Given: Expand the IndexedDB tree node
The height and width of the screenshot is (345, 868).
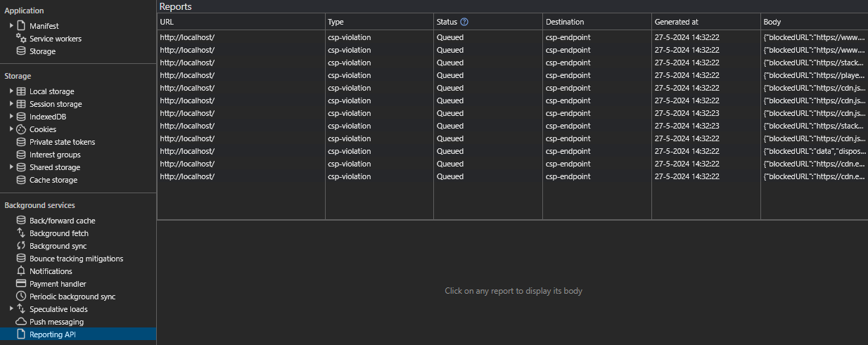Looking at the screenshot, I should (11, 117).
